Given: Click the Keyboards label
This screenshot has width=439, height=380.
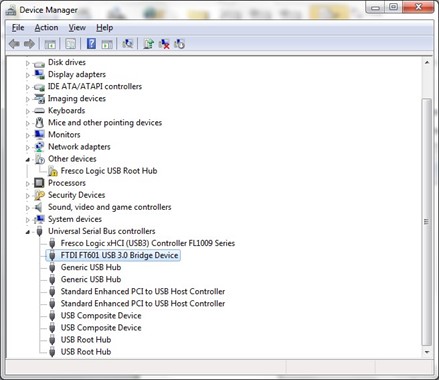Looking at the screenshot, I should (66, 111).
